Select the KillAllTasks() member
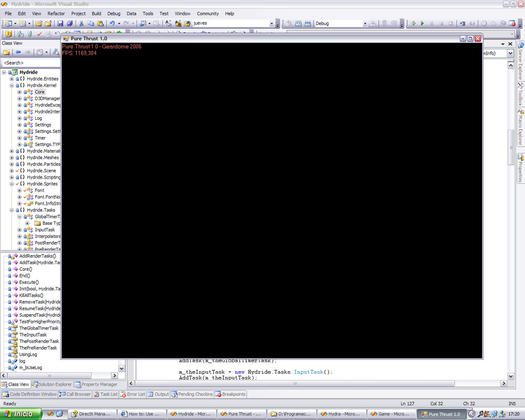Screen dimensions: 525x420 coord(31,296)
